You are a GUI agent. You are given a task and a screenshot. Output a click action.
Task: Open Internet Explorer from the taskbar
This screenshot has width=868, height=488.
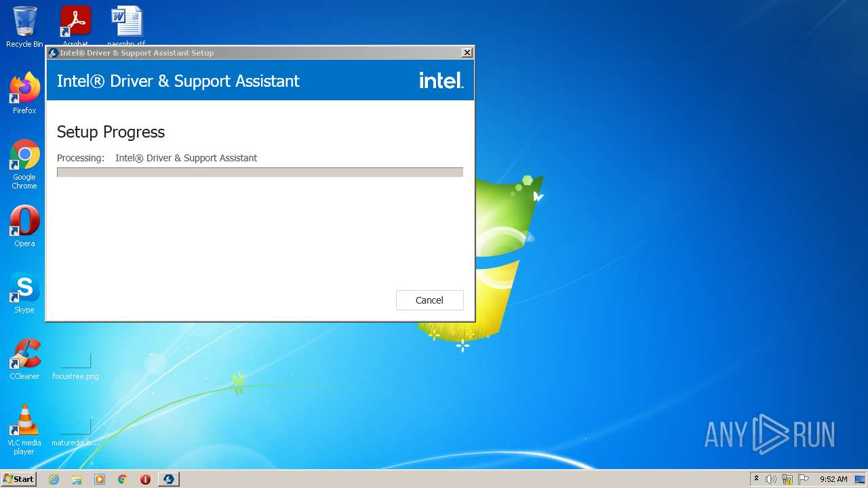(54, 479)
